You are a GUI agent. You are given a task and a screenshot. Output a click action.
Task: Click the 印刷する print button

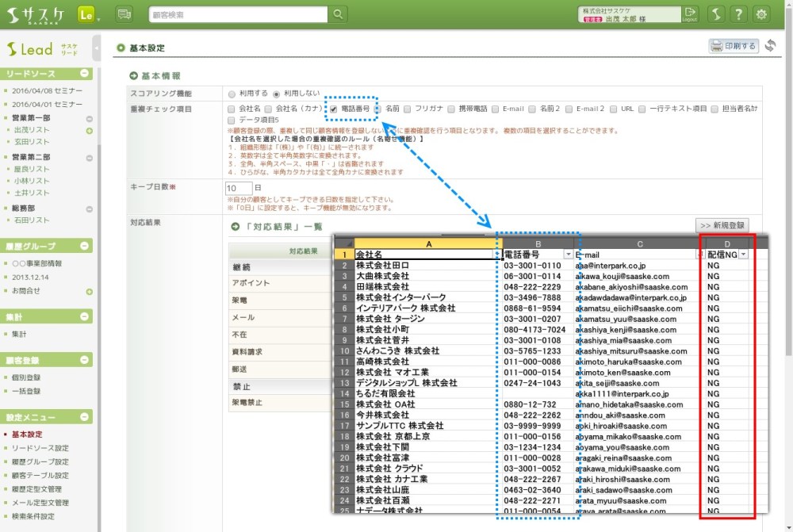click(x=734, y=46)
